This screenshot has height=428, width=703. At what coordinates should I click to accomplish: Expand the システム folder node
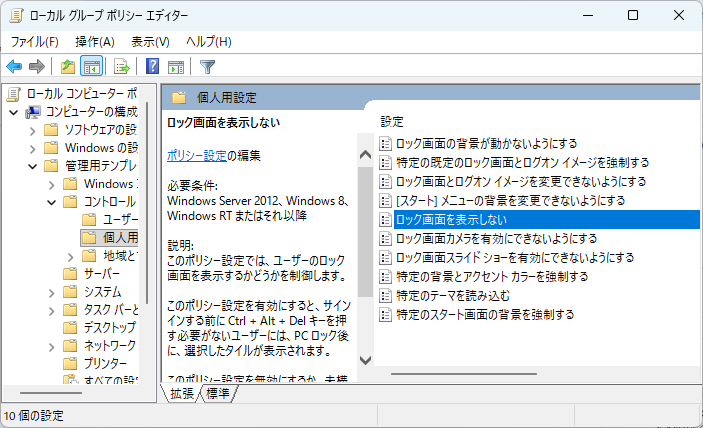pyautogui.click(x=50, y=291)
